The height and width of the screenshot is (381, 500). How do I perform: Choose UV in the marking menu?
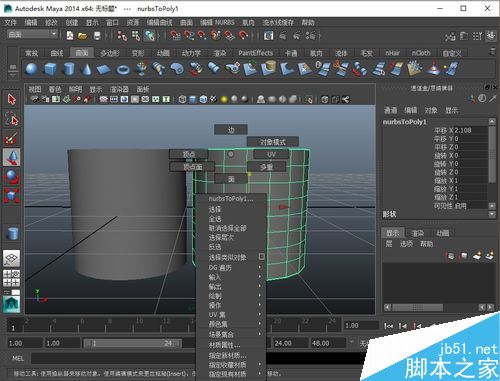[271, 154]
